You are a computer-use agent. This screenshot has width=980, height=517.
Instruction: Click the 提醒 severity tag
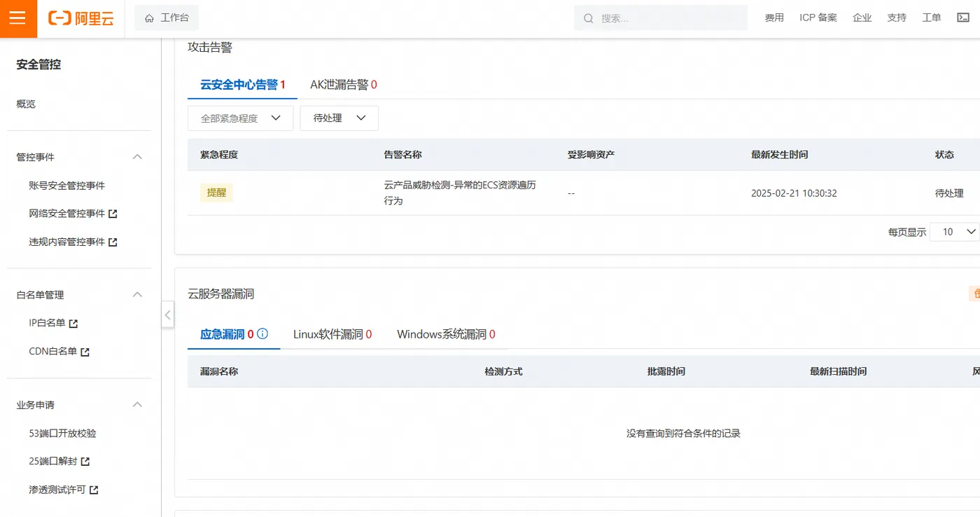coord(216,193)
